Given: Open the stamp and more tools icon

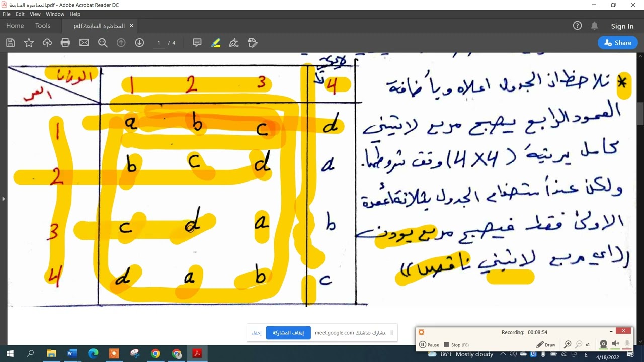Looking at the screenshot, I should [253, 43].
